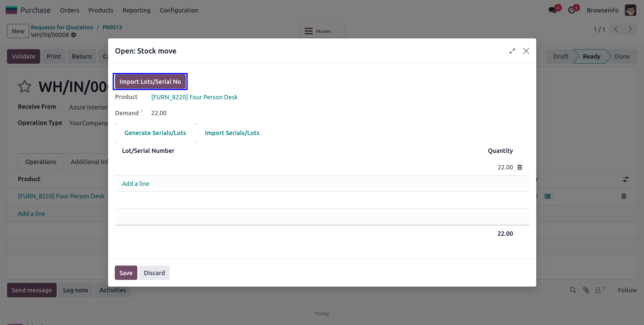This screenshot has width=644, height=325.
Task: Click the Browseinfo user avatar
Action: [631, 10]
